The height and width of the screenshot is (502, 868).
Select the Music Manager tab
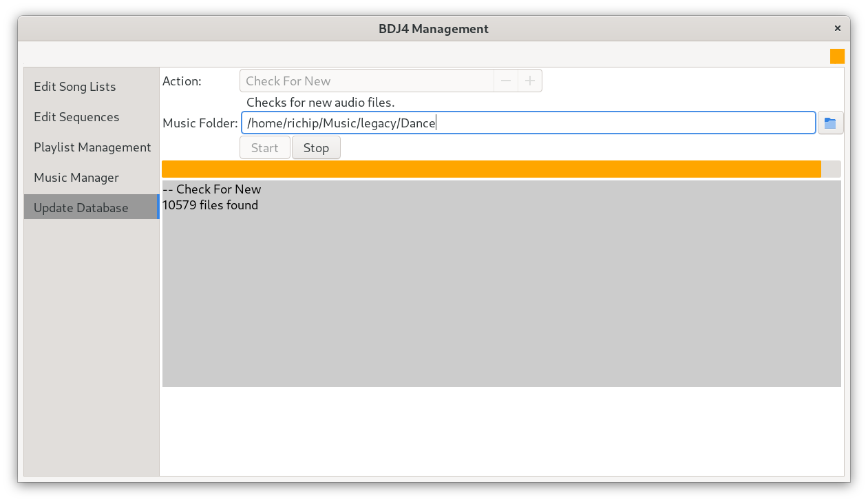click(76, 178)
